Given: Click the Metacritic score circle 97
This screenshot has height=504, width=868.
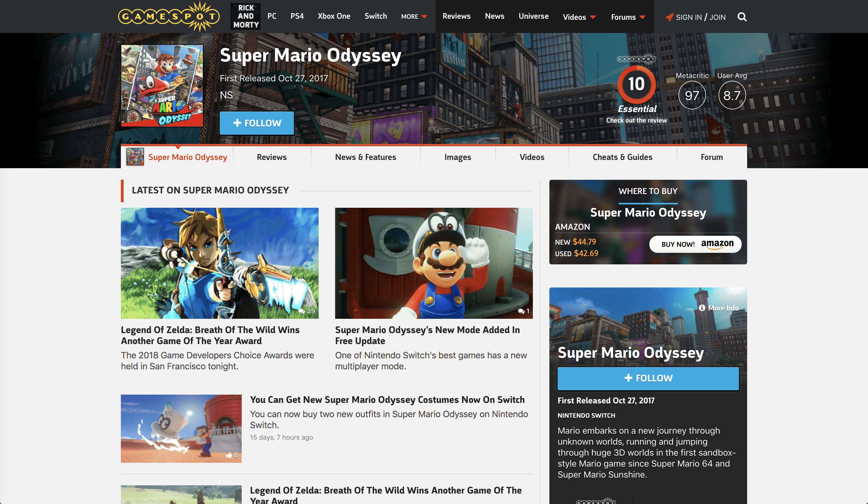Looking at the screenshot, I should [x=692, y=95].
